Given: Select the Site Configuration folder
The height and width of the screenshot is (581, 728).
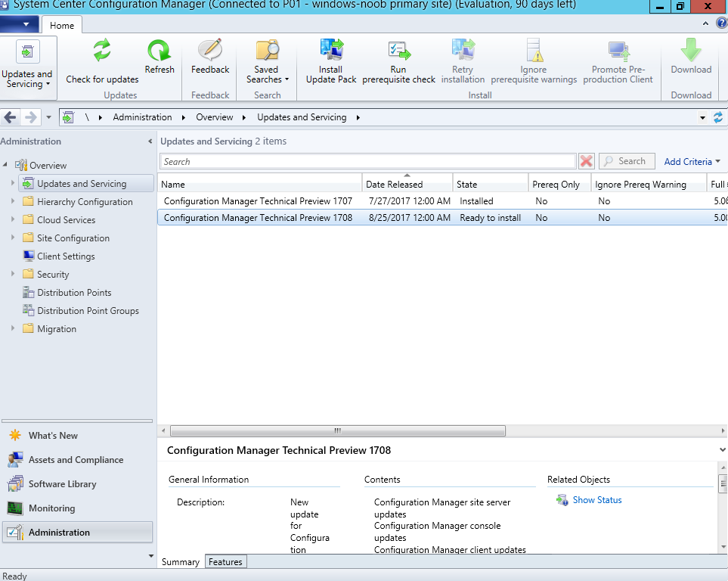Looking at the screenshot, I should click(67, 238).
